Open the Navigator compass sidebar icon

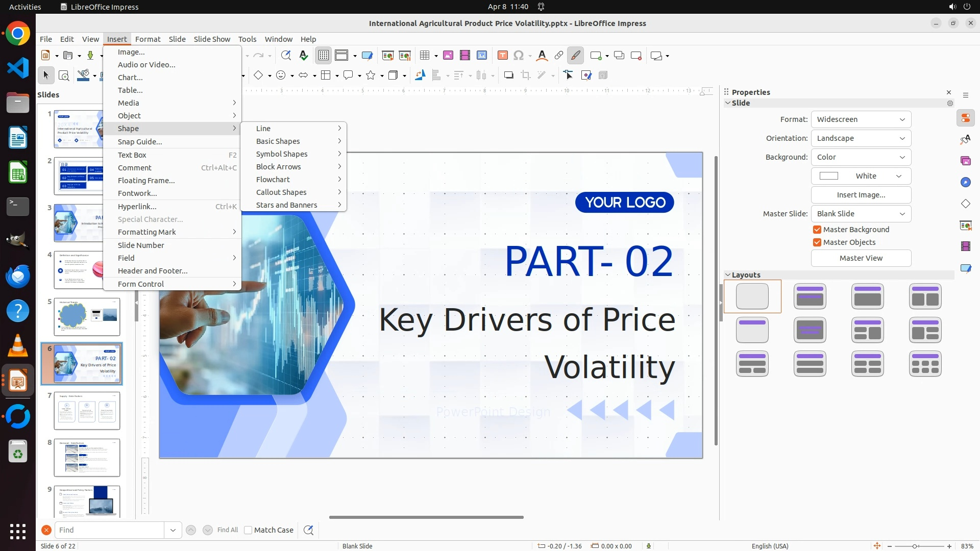click(x=966, y=183)
